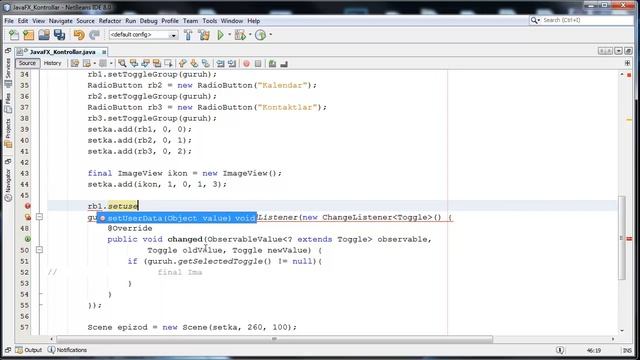Image resolution: width=640 pixels, height=360 pixels.
Task: Click the Comment icon in editor toolbar
Action: tap(272, 64)
